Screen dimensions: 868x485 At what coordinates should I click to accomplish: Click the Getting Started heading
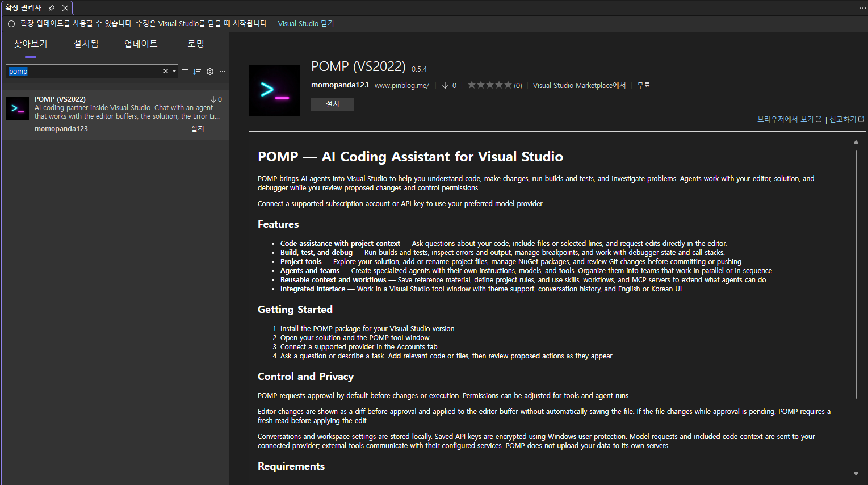(295, 310)
